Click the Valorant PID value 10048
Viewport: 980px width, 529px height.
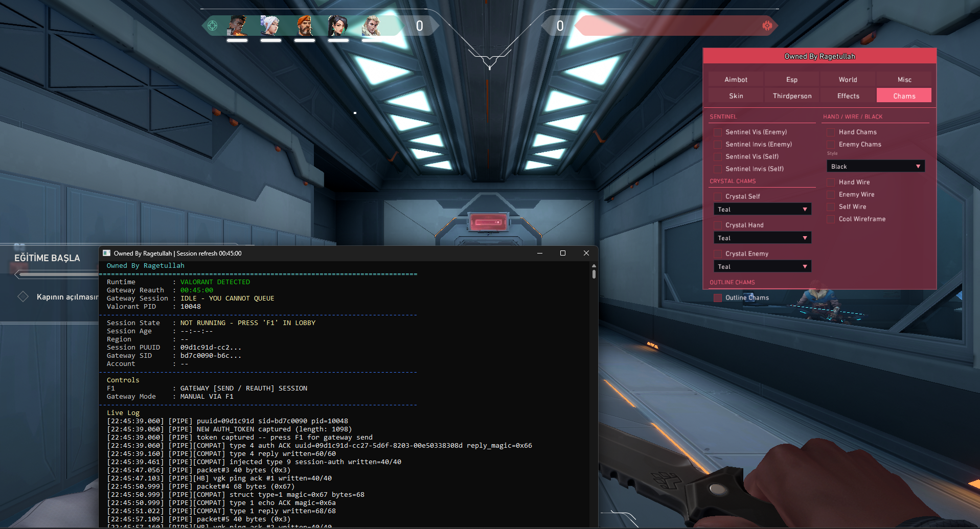[x=191, y=306]
